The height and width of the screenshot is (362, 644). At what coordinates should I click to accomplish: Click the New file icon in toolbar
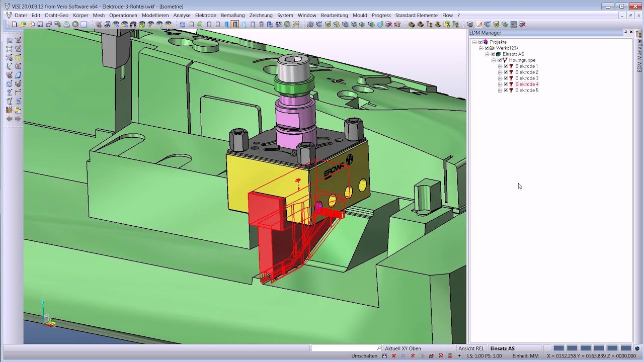14,24
